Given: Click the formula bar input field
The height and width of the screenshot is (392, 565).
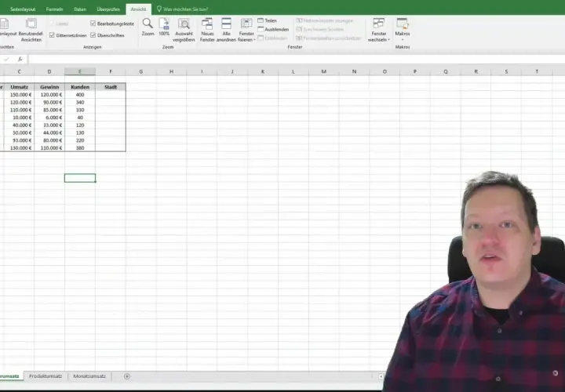Looking at the screenshot, I should pos(296,60).
